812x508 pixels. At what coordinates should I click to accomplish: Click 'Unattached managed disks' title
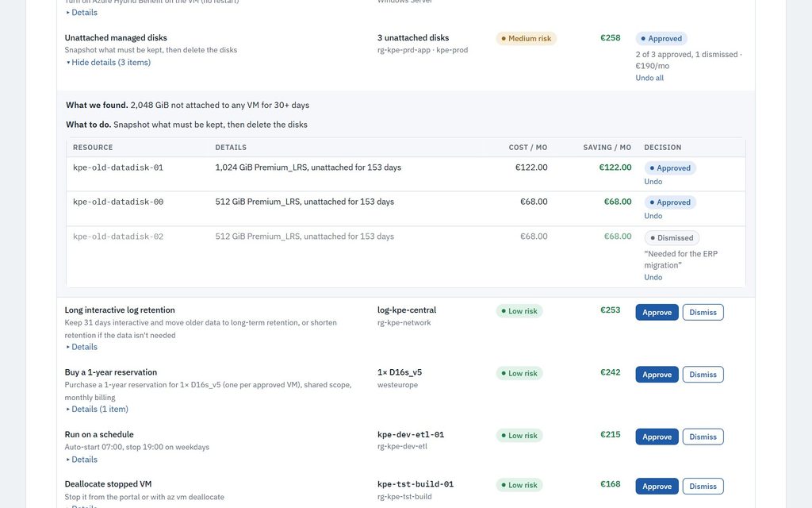(116, 38)
